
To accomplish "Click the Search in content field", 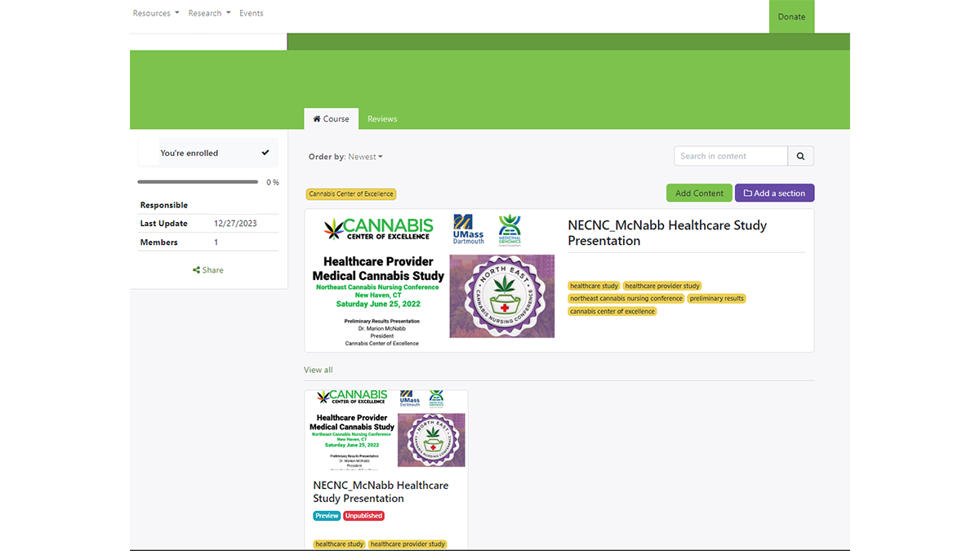I will pyautogui.click(x=731, y=156).
